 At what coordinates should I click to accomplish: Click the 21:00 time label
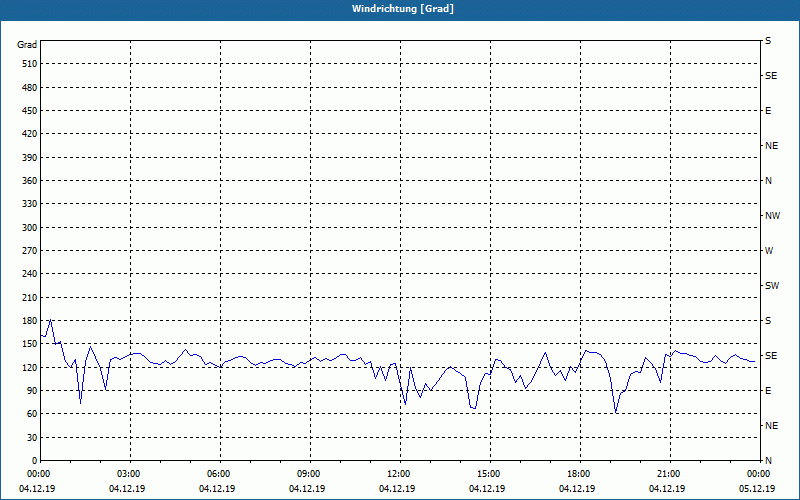(x=670, y=474)
